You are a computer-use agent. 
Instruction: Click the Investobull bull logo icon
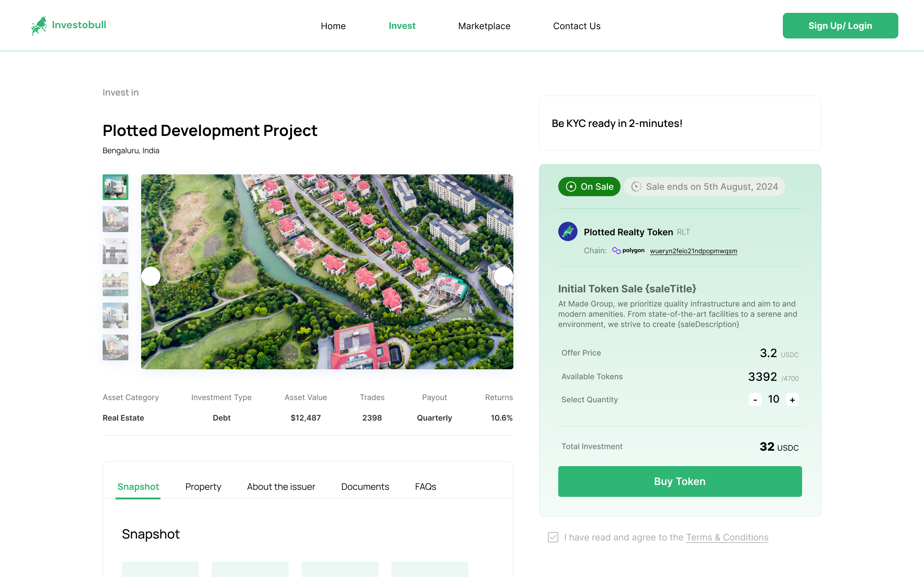pos(38,26)
